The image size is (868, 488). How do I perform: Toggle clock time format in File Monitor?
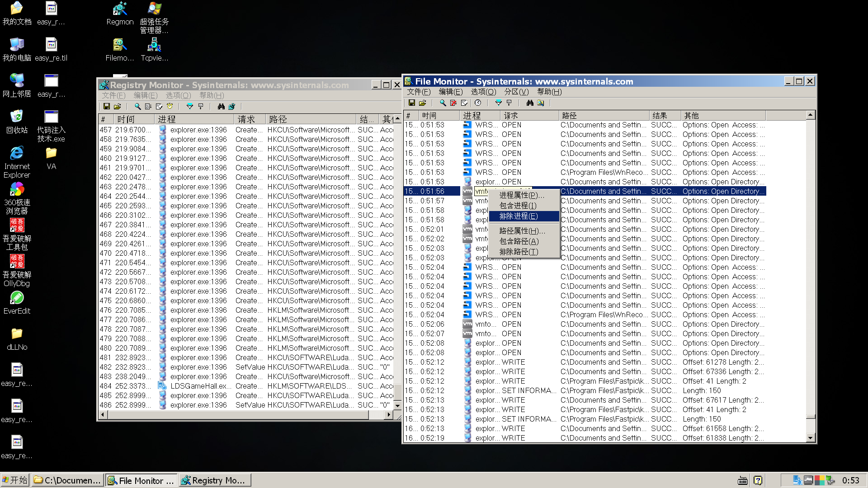click(478, 103)
